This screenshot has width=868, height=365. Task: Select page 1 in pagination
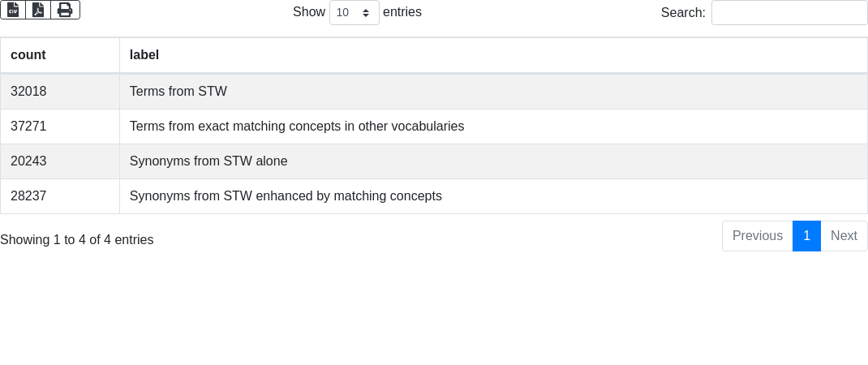[x=806, y=236]
